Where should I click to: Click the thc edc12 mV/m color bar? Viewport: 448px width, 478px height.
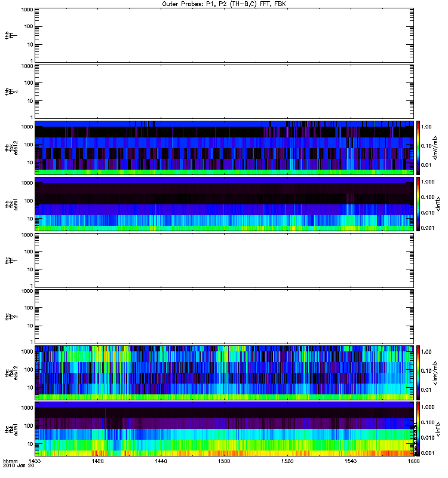[x=418, y=372]
